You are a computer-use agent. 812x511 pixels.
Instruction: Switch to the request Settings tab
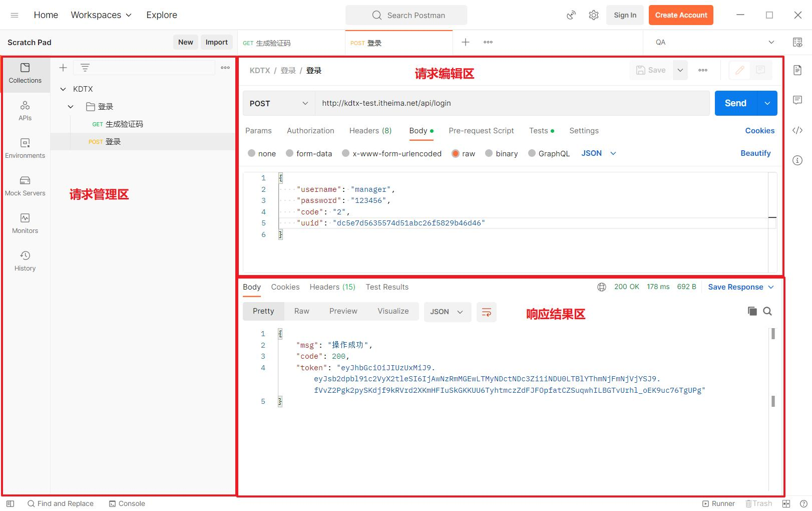pyautogui.click(x=584, y=131)
